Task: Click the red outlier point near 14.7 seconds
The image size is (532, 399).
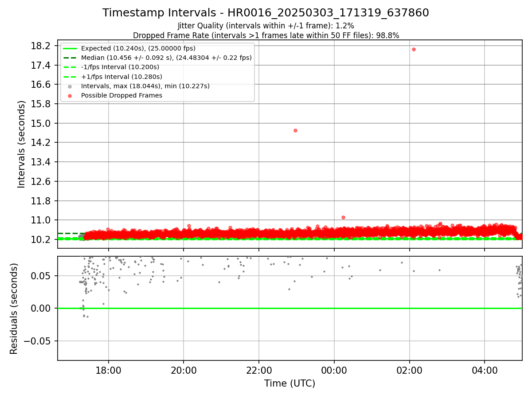Action: tap(295, 130)
